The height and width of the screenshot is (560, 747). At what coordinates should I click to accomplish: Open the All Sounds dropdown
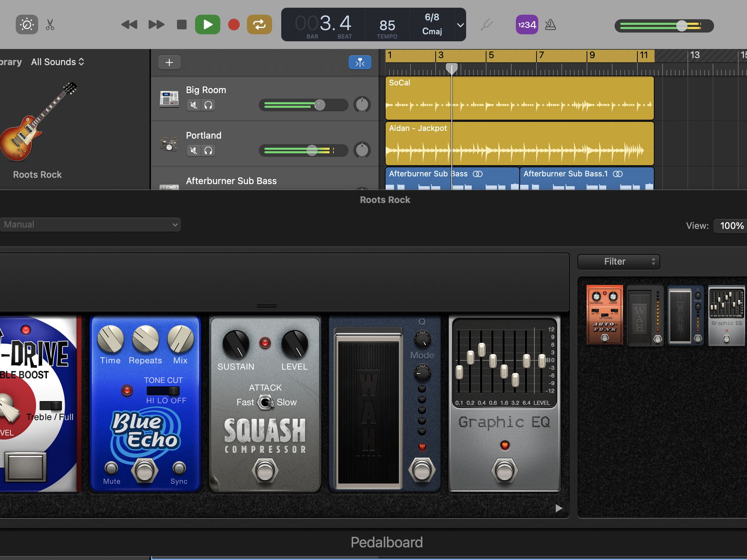(x=58, y=62)
